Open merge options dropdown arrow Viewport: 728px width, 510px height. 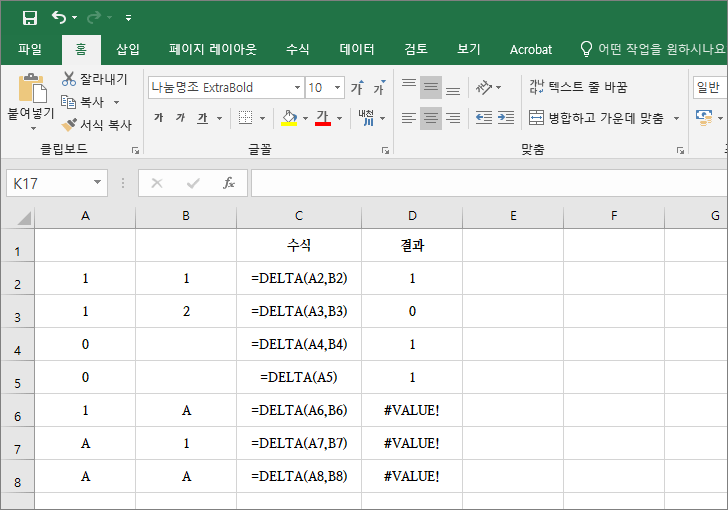(x=676, y=118)
